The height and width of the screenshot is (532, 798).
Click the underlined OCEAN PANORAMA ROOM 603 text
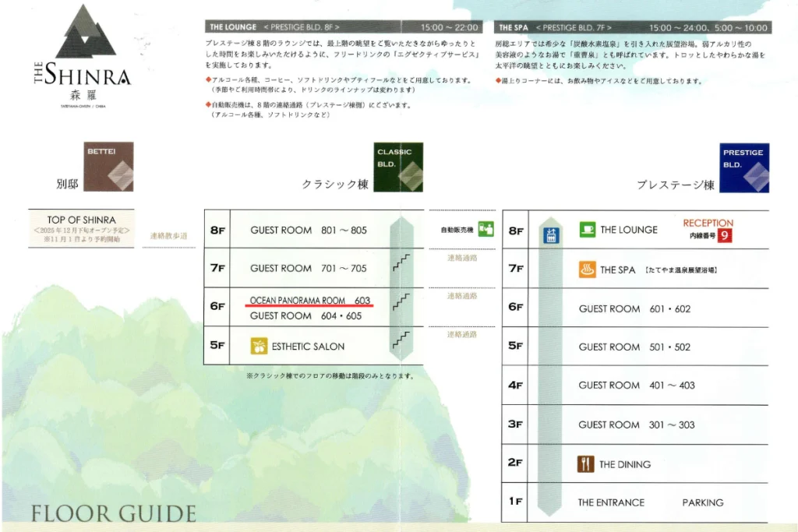coord(309,300)
